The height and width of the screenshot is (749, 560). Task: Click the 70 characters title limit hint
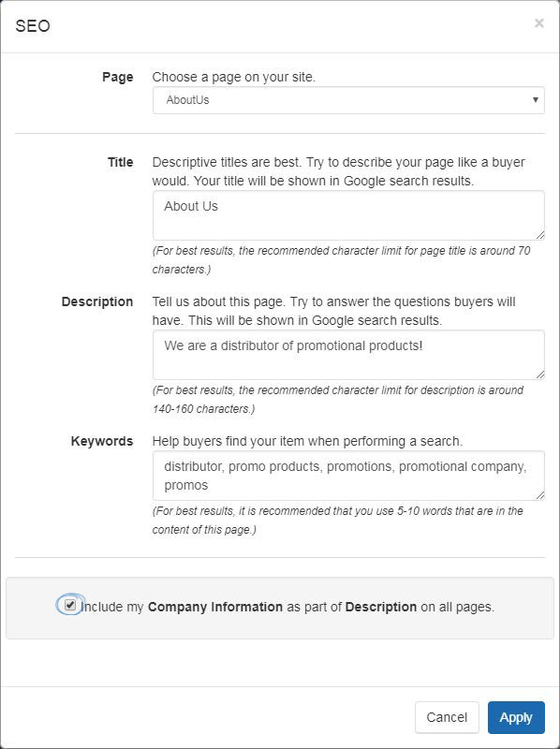[x=341, y=260]
